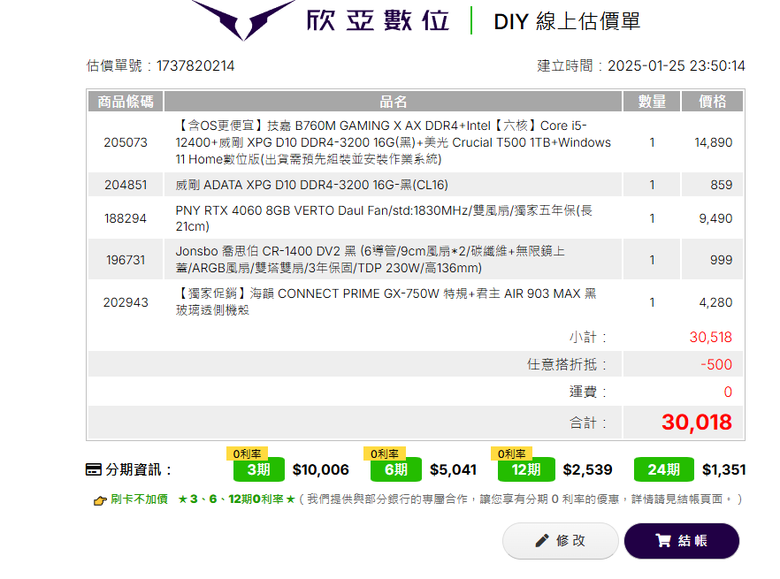Click the 欣亞數位 brand name text
This screenshot has width=780, height=579.
(x=378, y=21)
